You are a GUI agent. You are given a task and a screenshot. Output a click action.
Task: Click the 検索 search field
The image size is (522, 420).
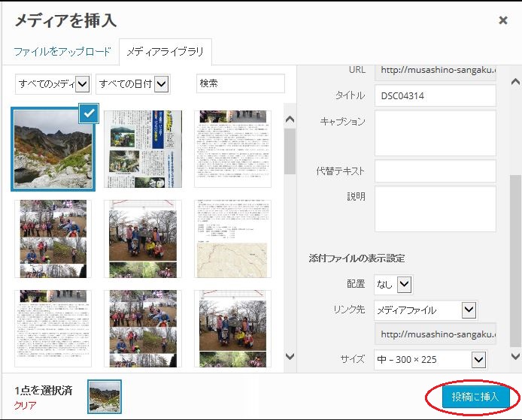click(x=240, y=83)
